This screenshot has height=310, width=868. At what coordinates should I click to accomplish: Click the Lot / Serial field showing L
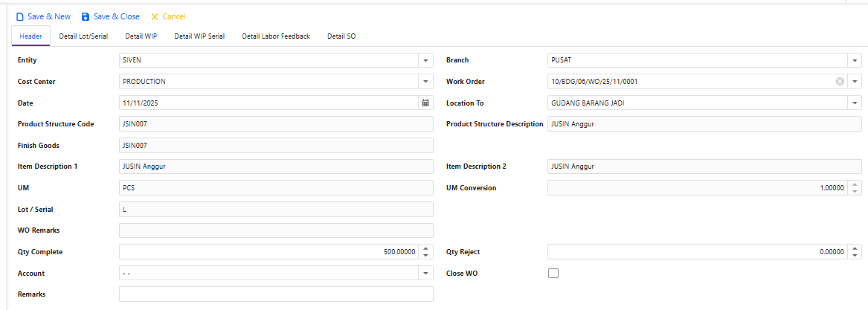coord(276,209)
